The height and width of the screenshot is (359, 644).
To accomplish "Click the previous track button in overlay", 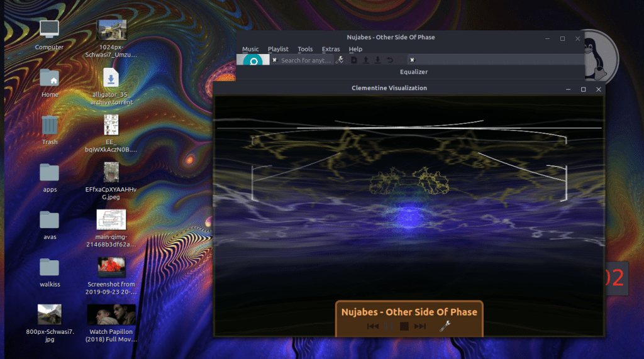I will click(372, 326).
